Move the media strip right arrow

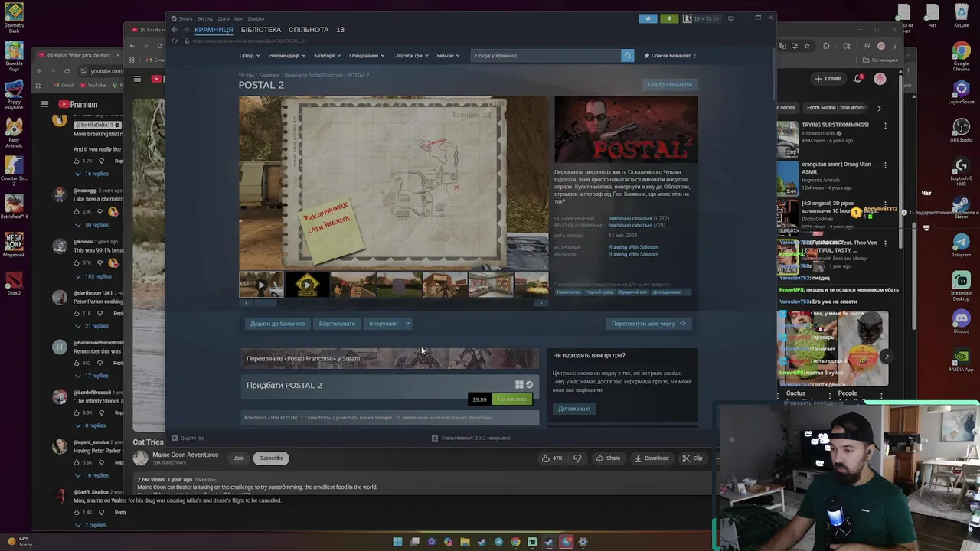541,303
